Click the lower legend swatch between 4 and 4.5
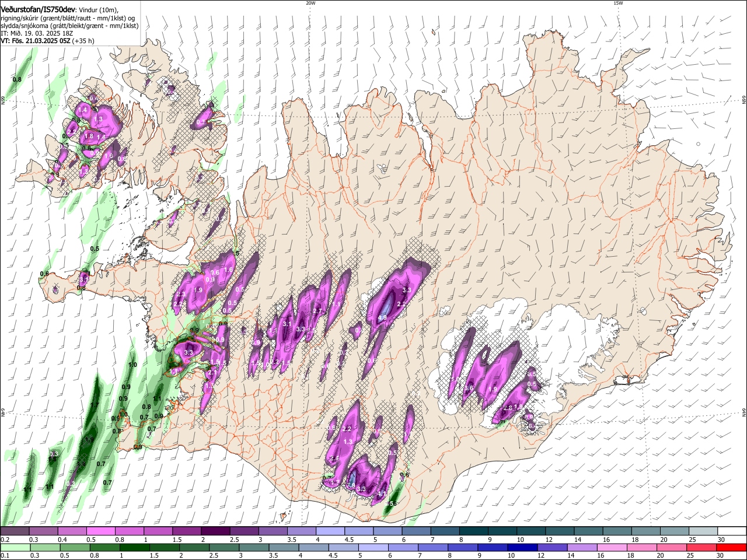This screenshot has width=747, height=560. [x=313, y=547]
